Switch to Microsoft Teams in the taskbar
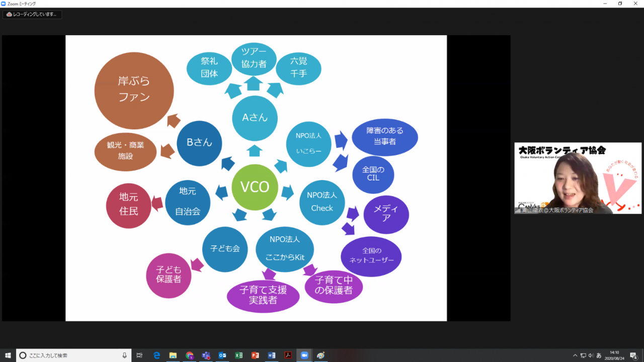This screenshot has height=362, width=644. click(206, 355)
